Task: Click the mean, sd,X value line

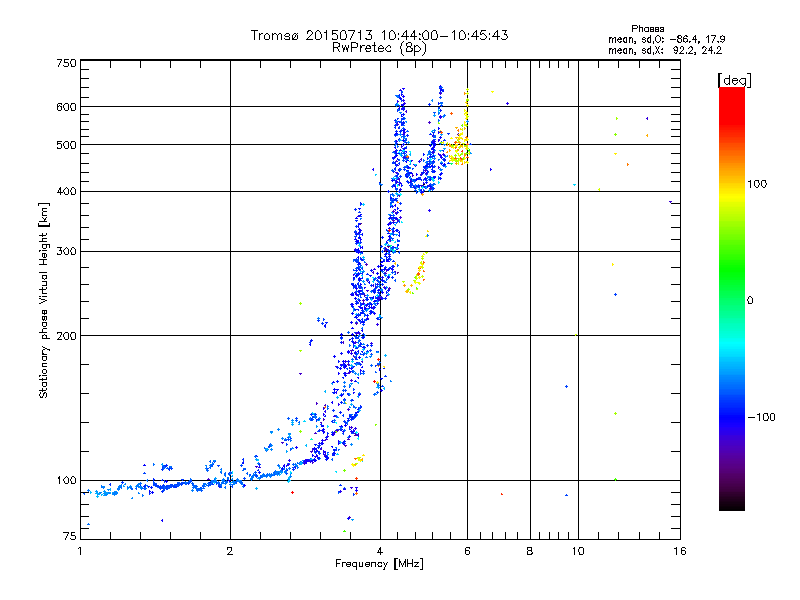Action: tap(665, 50)
